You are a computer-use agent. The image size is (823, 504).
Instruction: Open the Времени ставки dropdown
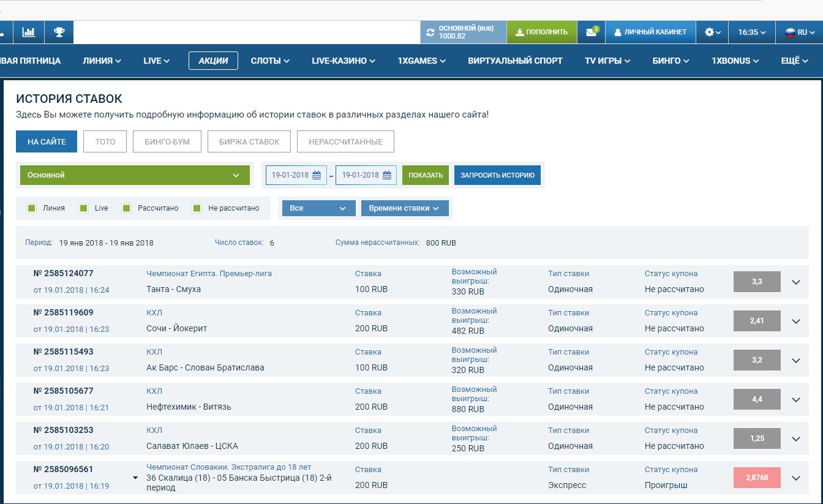(406, 208)
